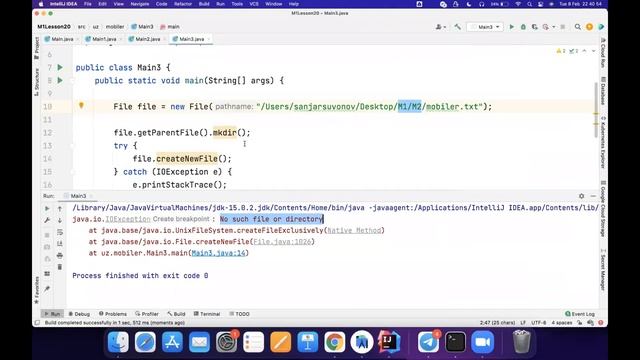Open the Main3 run configuration dropdown
Viewport: 640px width, 360px height.
tap(485, 27)
